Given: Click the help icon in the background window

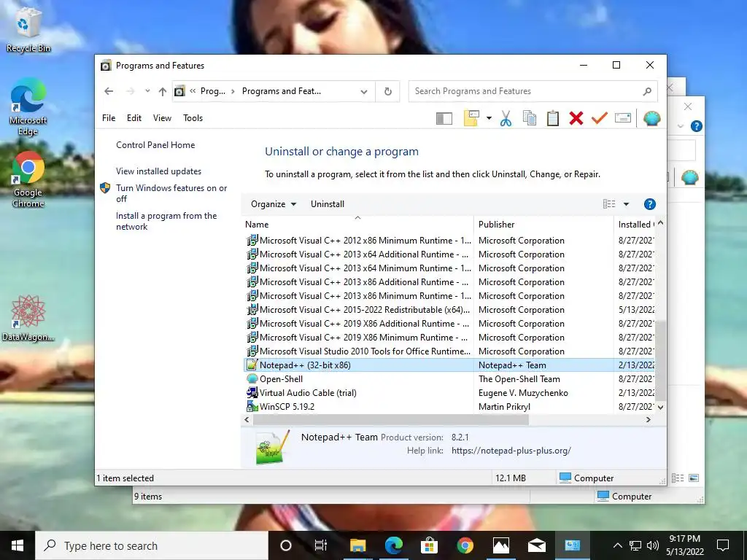Looking at the screenshot, I should (x=696, y=126).
